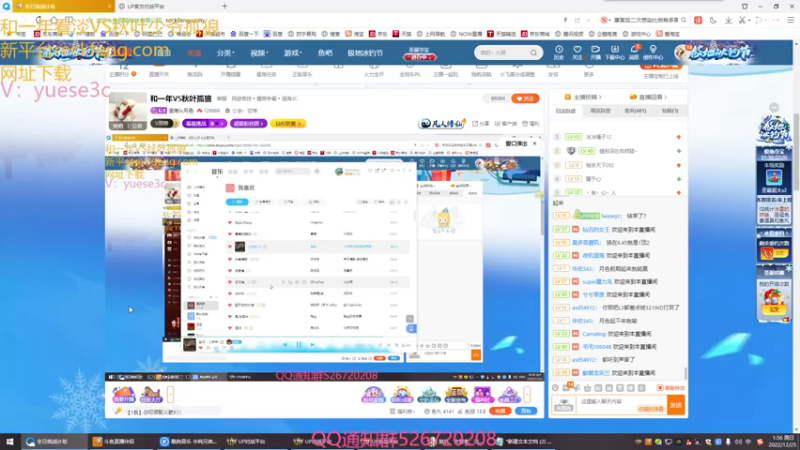800x450 pixels.
Task: Click the user avatar in navbar
Action: (683, 53)
